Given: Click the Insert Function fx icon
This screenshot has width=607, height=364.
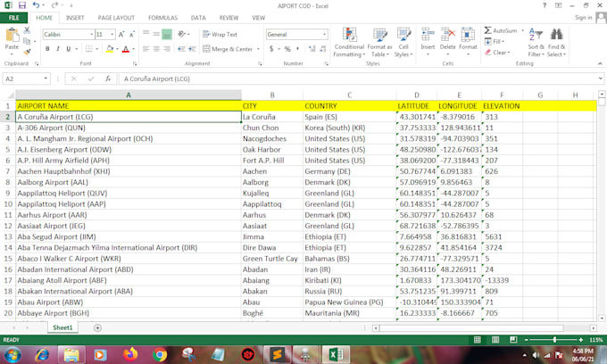Looking at the screenshot, I should point(108,79).
